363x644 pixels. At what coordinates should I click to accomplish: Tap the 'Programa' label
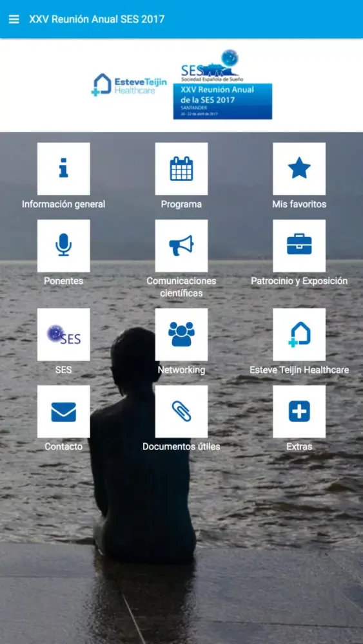tap(181, 204)
